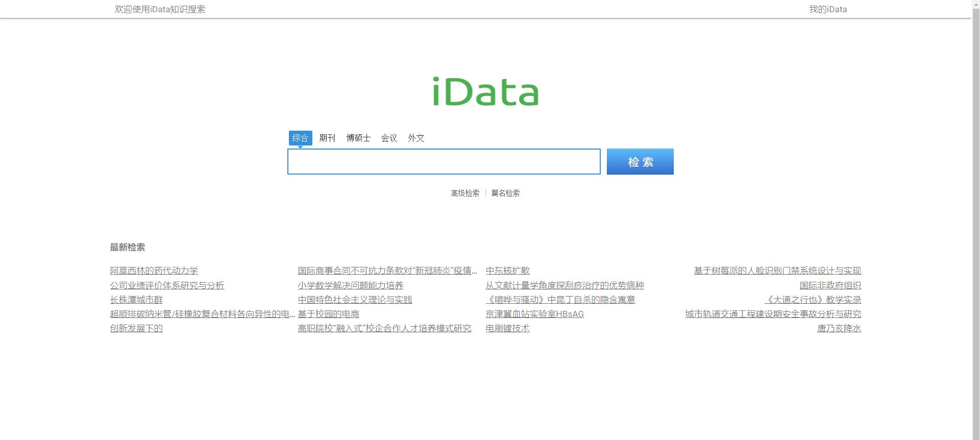980x440 pixels.
Task: Click the iData logo
Action: pyautogui.click(x=485, y=91)
